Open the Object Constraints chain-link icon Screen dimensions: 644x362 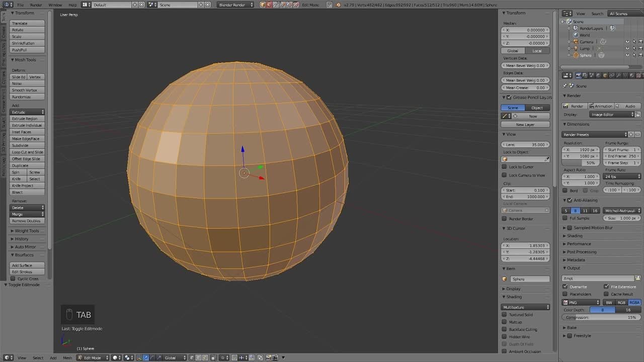[612, 75]
